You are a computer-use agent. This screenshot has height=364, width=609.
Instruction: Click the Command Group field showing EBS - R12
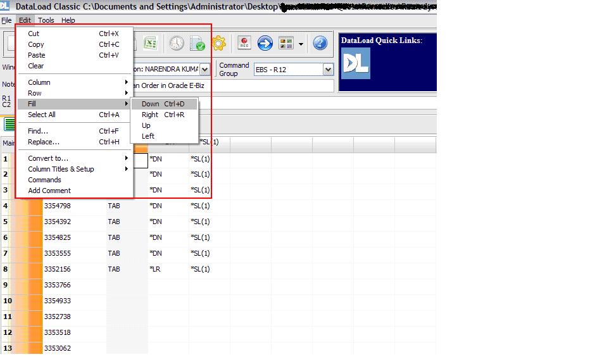point(289,70)
